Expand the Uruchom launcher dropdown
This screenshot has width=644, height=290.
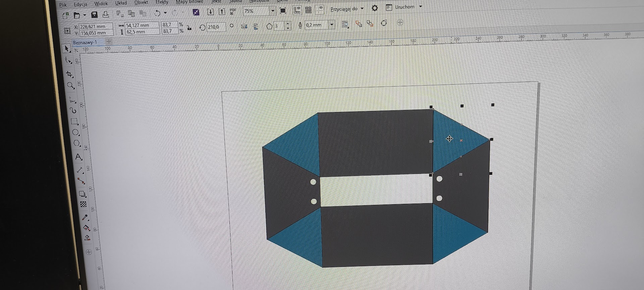click(x=421, y=6)
